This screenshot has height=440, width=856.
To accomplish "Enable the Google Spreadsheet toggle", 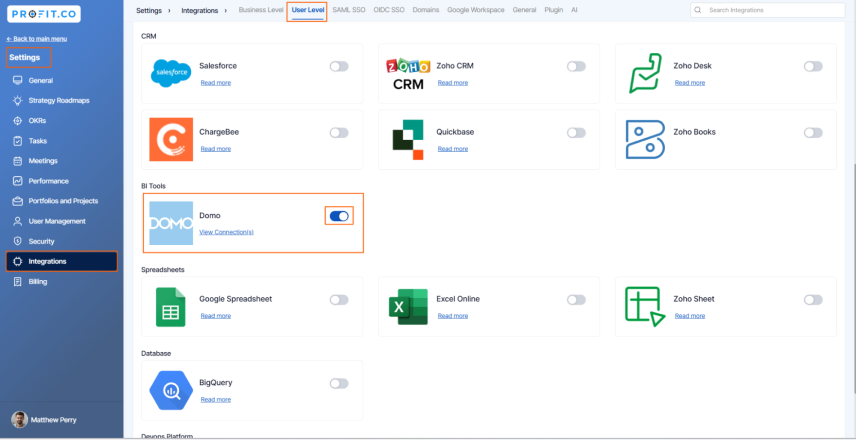I will pyautogui.click(x=338, y=300).
